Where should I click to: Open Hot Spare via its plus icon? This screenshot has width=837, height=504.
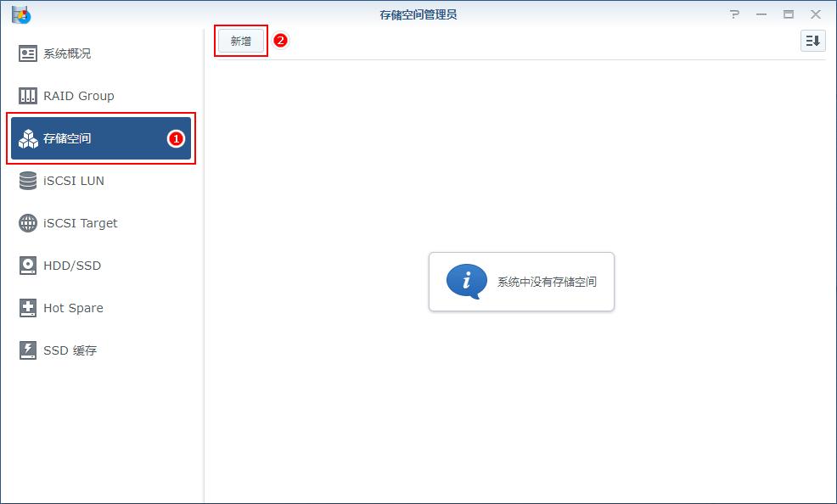click(x=26, y=307)
